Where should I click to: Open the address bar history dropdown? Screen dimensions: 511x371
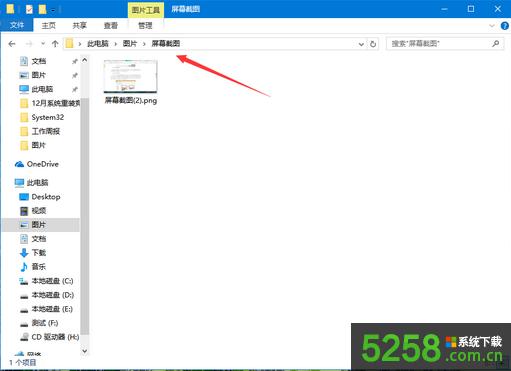point(361,44)
